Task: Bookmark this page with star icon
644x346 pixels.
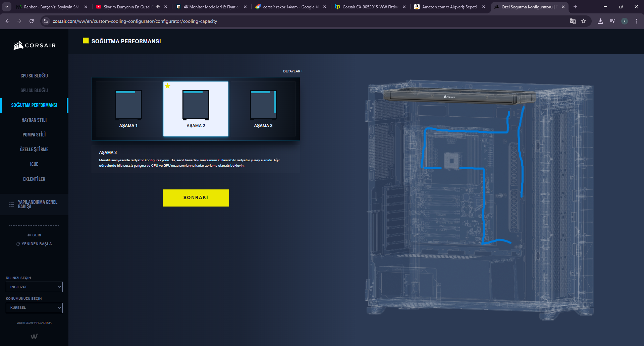Action: click(584, 21)
